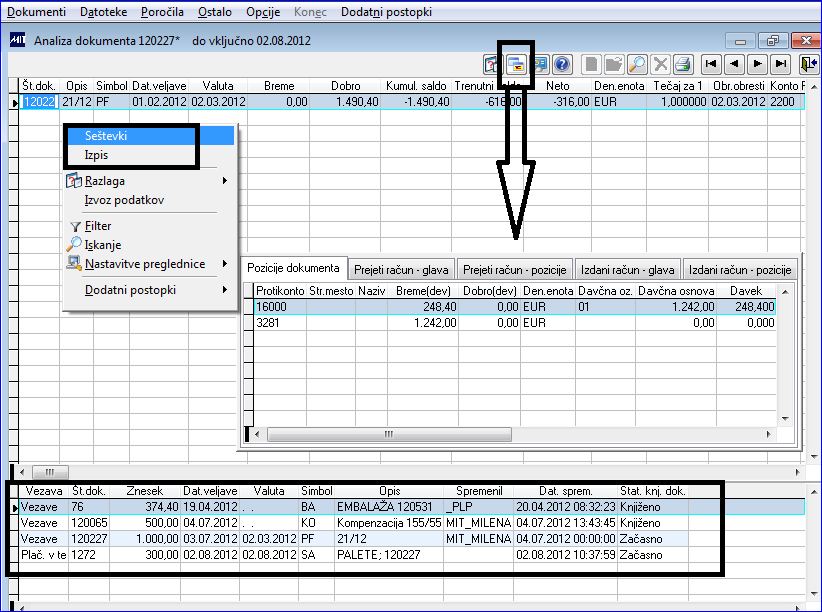Screen dimensions: 822x612
Task: Click the detail windows icon highlighted in toolbar
Action: coord(516,65)
